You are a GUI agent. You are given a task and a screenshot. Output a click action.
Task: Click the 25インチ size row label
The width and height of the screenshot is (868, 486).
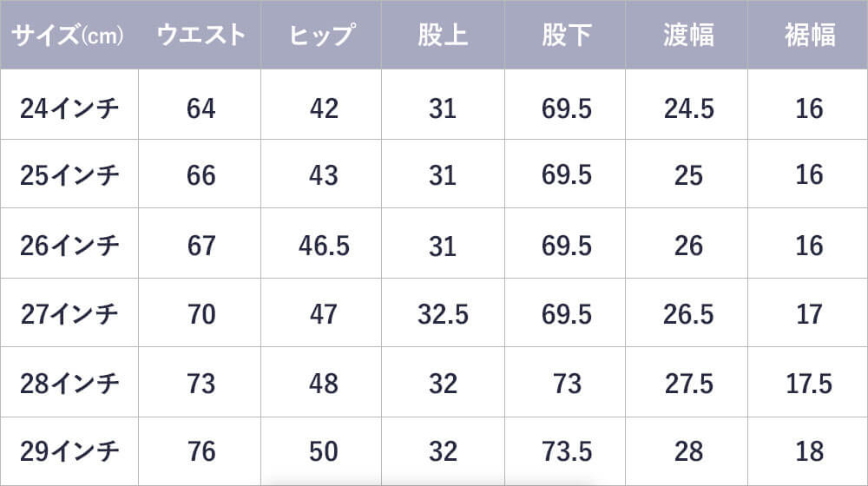(x=69, y=175)
